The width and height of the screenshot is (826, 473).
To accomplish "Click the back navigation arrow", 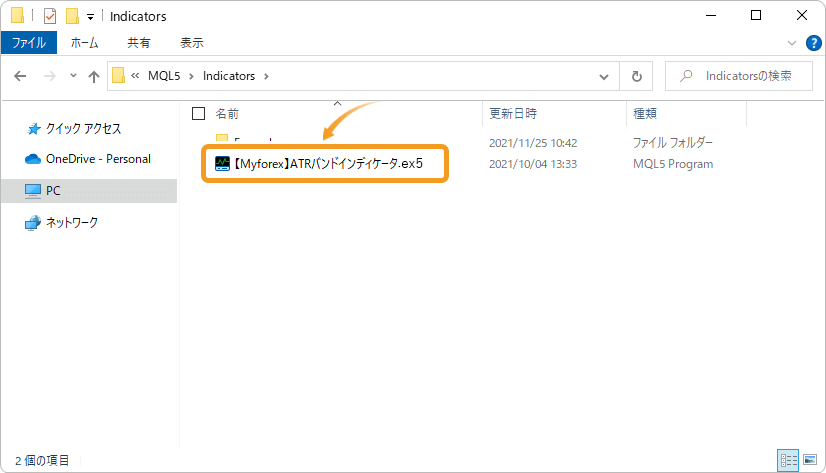I will [21, 76].
